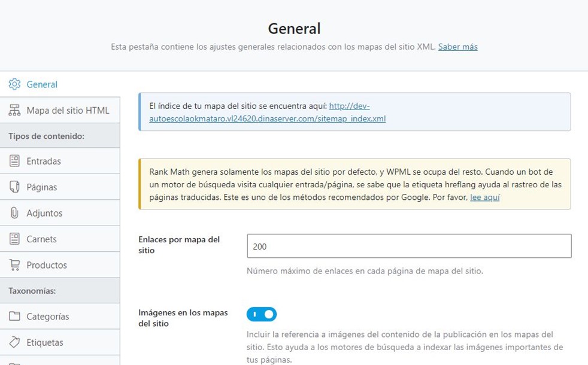Go to the Adjuntos tab label
Screen dimensions: 588x365
coord(44,213)
